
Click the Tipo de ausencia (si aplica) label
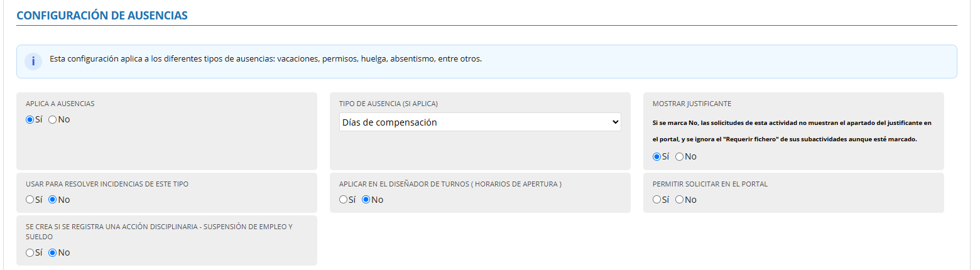pos(388,104)
